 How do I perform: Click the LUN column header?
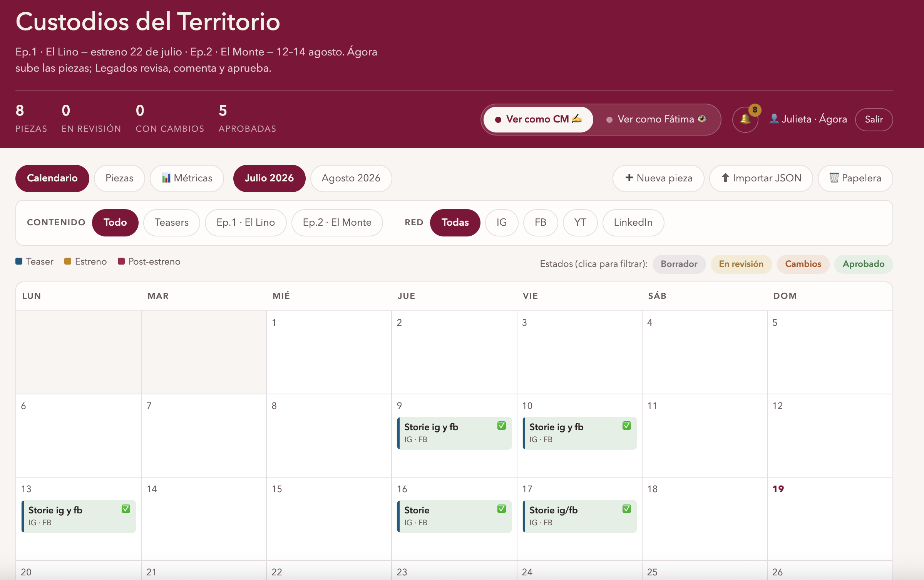point(32,296)
